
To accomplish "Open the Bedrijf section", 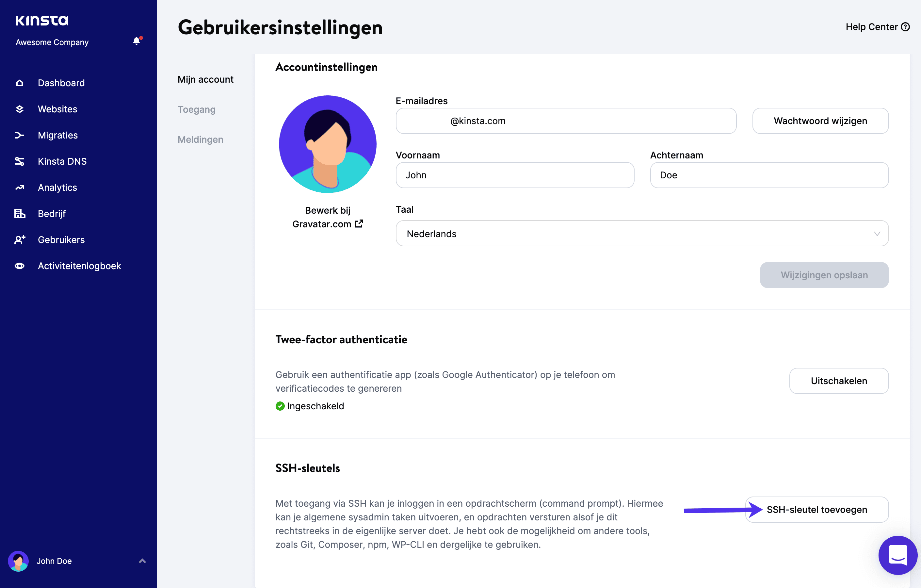I will pos(52,213).
